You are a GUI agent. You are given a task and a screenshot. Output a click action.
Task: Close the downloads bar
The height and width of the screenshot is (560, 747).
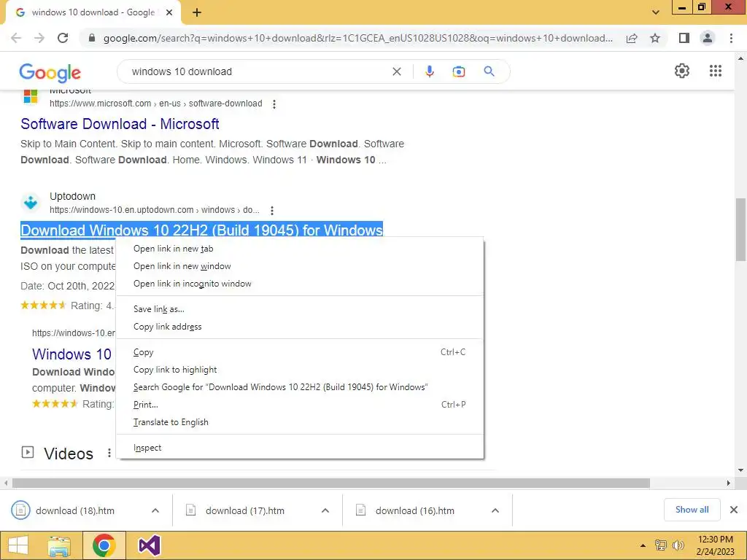734,510
